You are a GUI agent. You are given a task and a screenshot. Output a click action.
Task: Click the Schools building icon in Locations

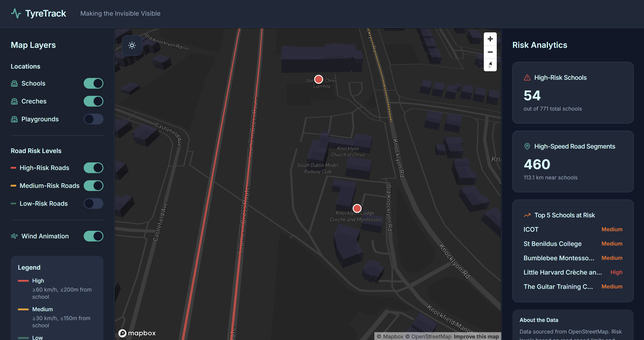[14, 83]
